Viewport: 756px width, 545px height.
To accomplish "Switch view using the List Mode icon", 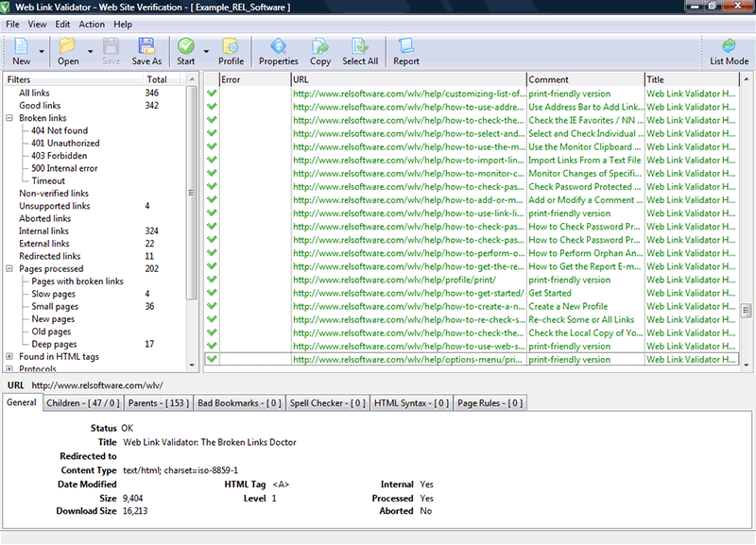I will click(x=730, y=45).
